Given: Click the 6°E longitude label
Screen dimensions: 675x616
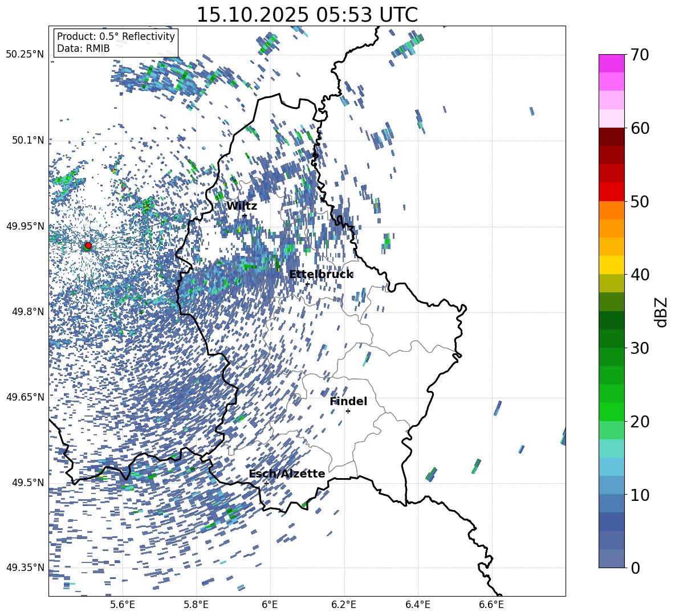Looking at the screenshot, I should 270,605.
